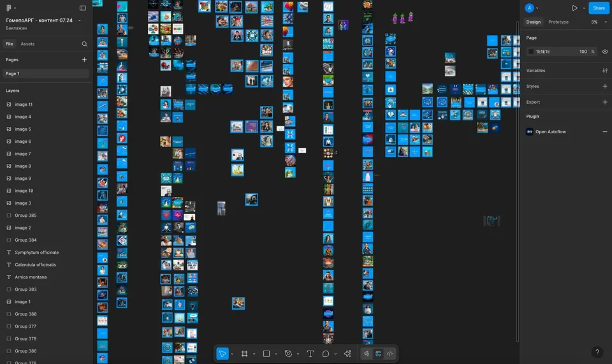The image size is (612, 364).
Task: Switch to the Assets tab
Action: point(27,44)
